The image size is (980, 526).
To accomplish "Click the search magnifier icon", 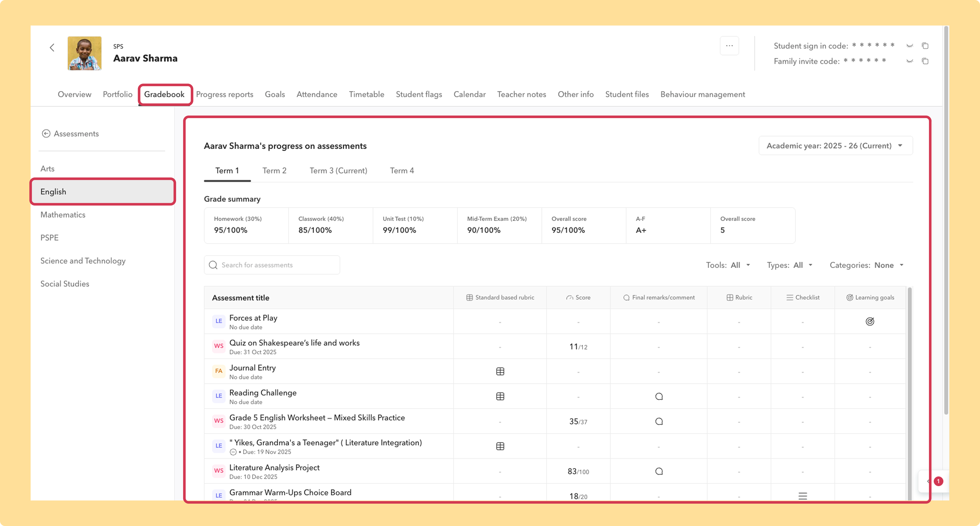I will [213, 265].
